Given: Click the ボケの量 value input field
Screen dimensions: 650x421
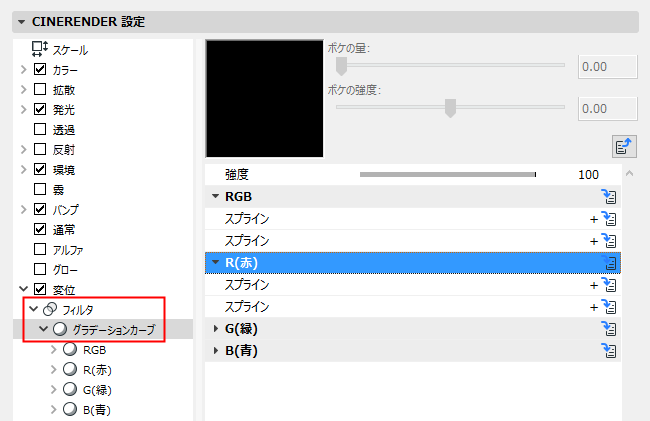Looking at the screenshot, I should [x=607, y=67].
